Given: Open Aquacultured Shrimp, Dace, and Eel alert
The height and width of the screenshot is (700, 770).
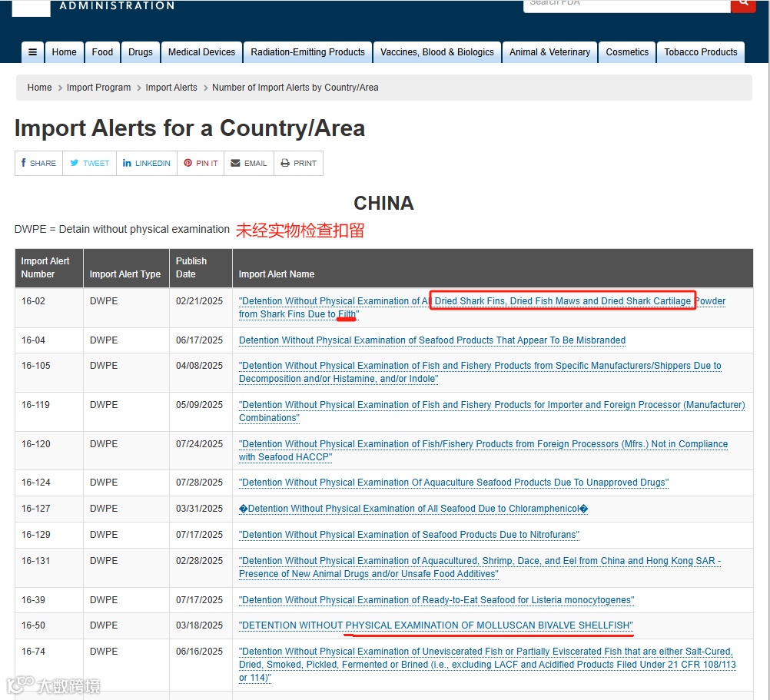Looking at the screenshot, I should 480,567.
